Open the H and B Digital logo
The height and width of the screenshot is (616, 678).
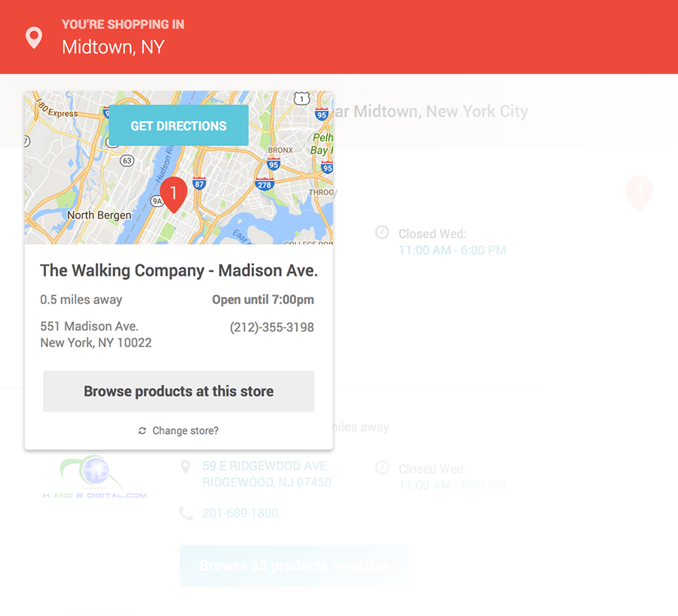(94, 477)
